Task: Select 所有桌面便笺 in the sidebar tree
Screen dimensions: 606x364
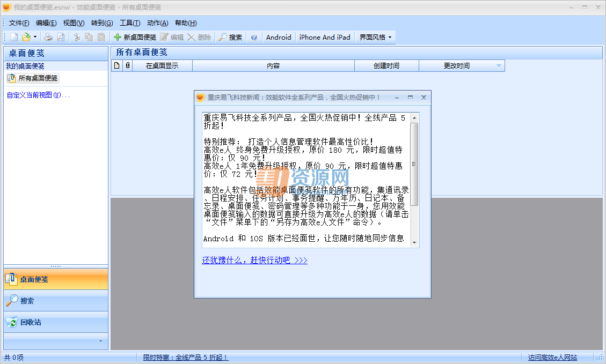Action: 33,78
